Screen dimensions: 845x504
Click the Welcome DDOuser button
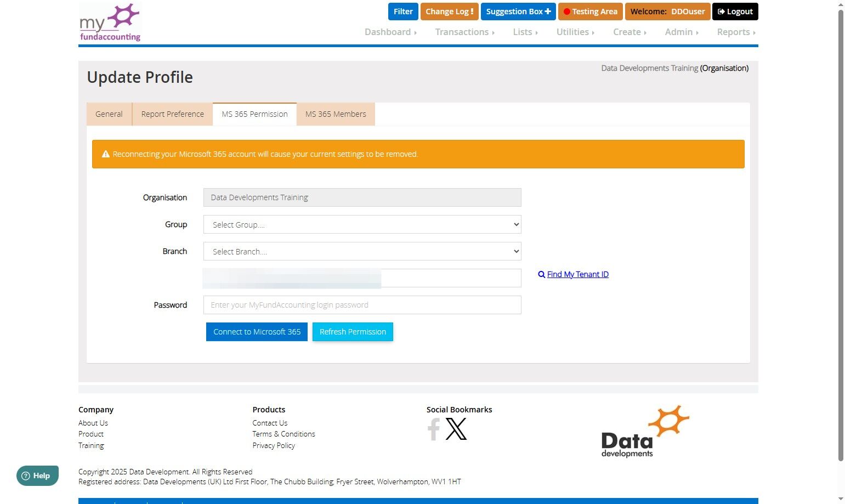(x=668, y=12)
